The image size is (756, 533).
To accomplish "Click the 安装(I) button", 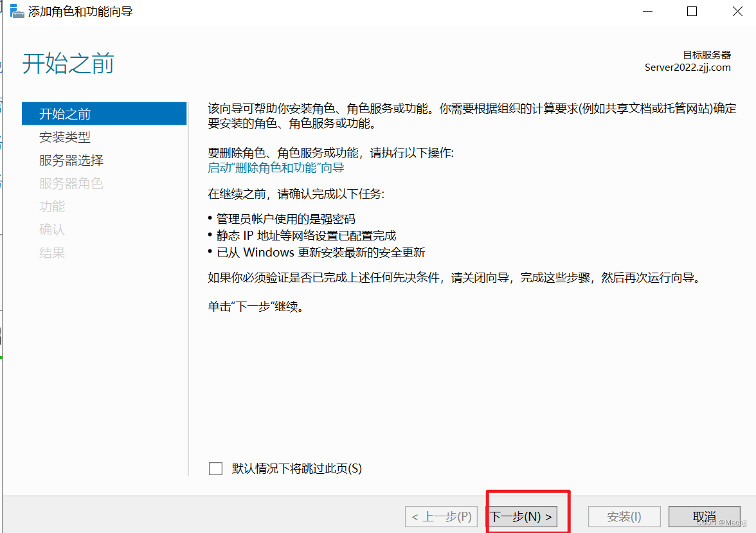I will 624,516.
